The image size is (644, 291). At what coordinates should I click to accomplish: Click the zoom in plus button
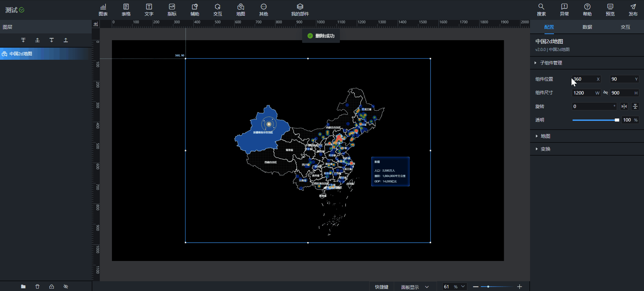coord(520,287)
